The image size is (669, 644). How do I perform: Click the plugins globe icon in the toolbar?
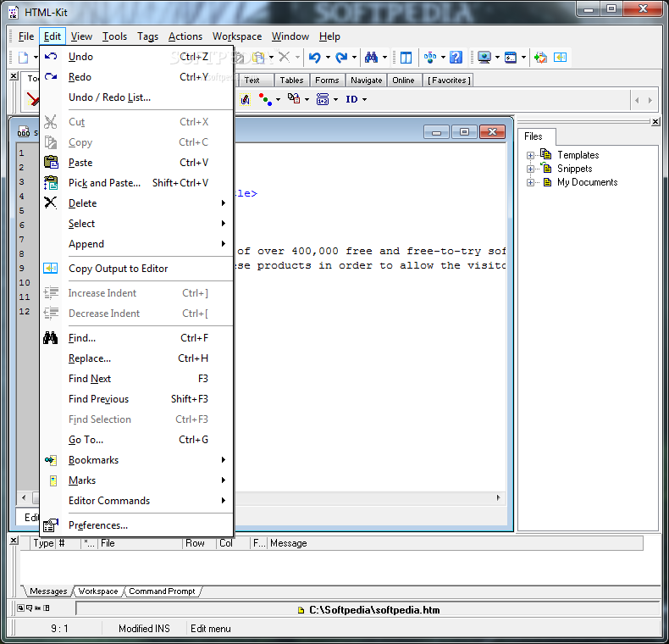[429, 58]
